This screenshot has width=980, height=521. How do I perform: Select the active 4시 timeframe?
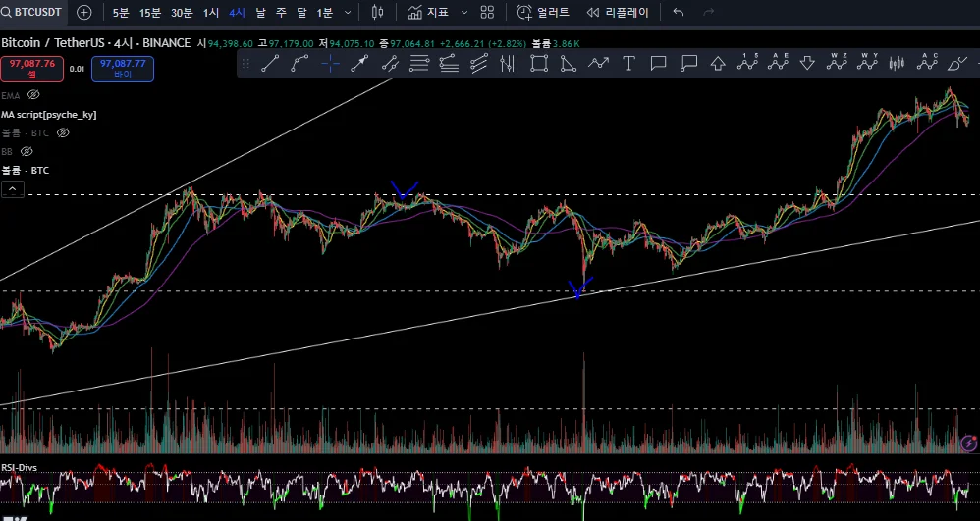pyautogui.click(x=238, y=13)
